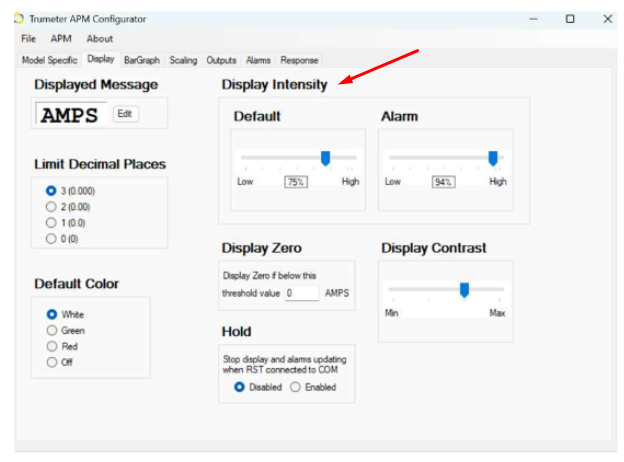Open the About menu
This screenshot has height=462, width=624.
(99, 39)
